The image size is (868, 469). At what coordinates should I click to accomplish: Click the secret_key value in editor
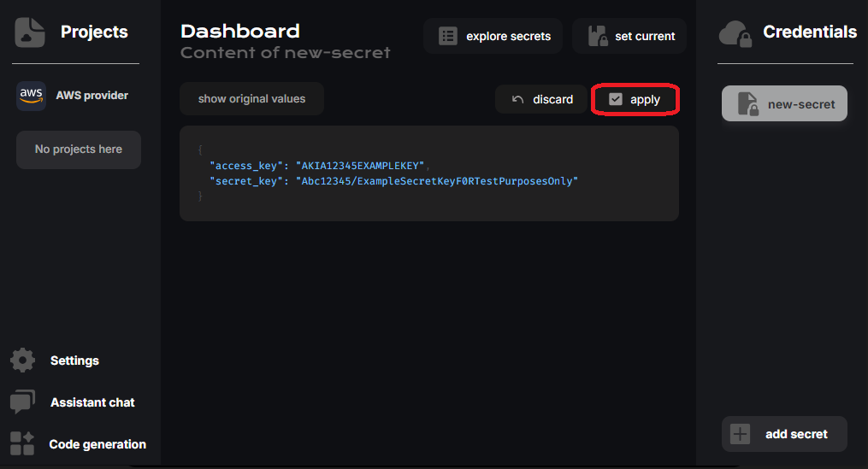tap(437, 181)
